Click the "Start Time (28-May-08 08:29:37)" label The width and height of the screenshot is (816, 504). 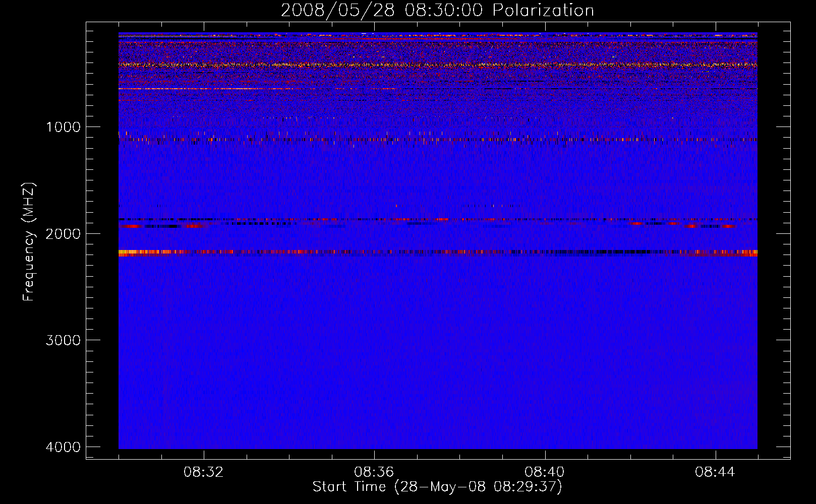pos(437,487)
